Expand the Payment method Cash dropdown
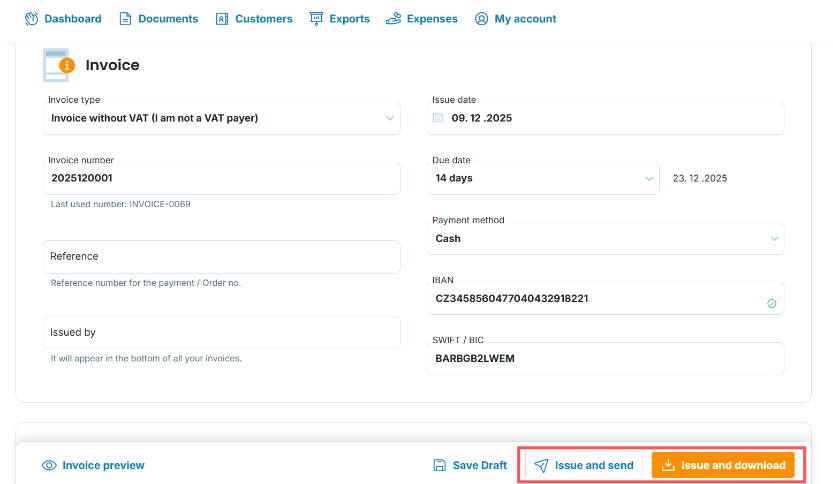Image resolution: width=833 pixels, height=484 pixels. (606, 239)
